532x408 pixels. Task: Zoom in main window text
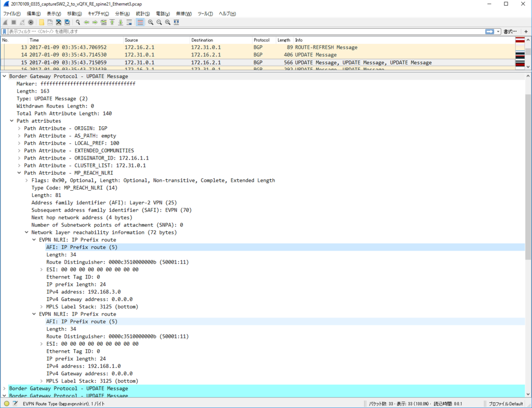pos(150,22)
